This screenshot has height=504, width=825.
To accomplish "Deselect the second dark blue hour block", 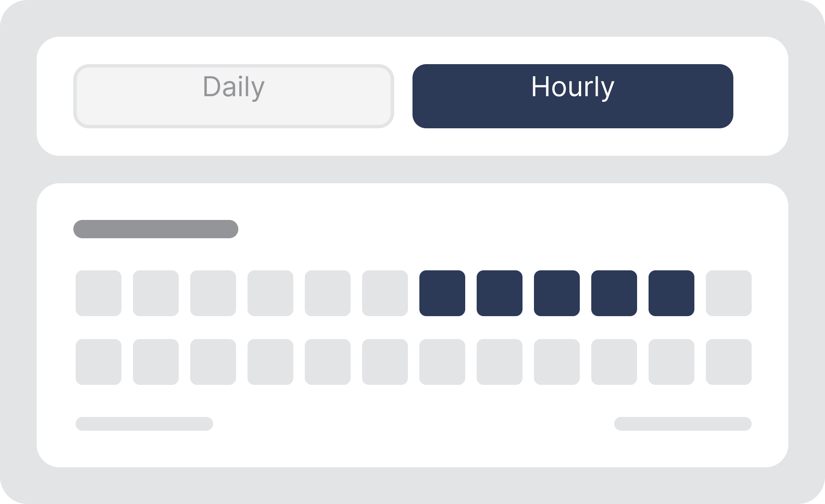I will 500,293.
